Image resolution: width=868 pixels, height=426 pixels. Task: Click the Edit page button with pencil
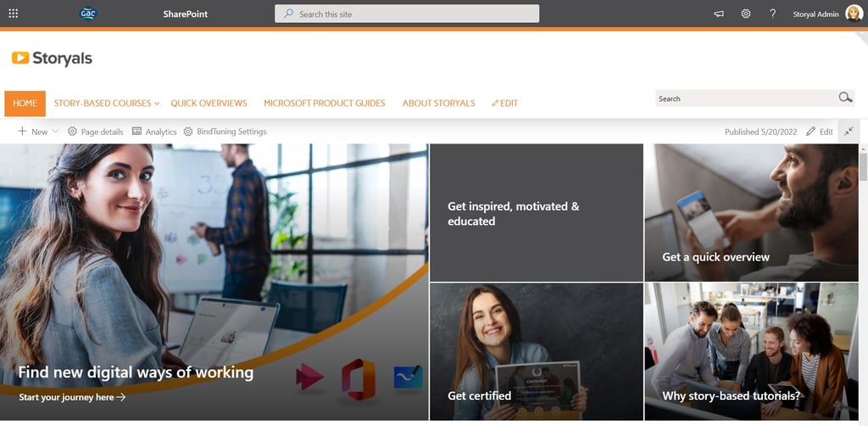click(820, 132)
